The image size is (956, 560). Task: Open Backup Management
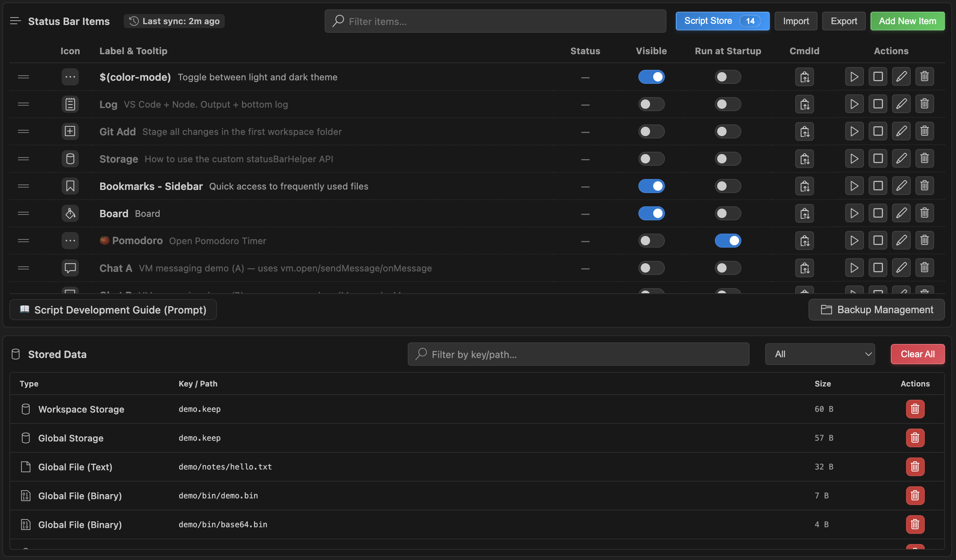(x=876, y=310)
